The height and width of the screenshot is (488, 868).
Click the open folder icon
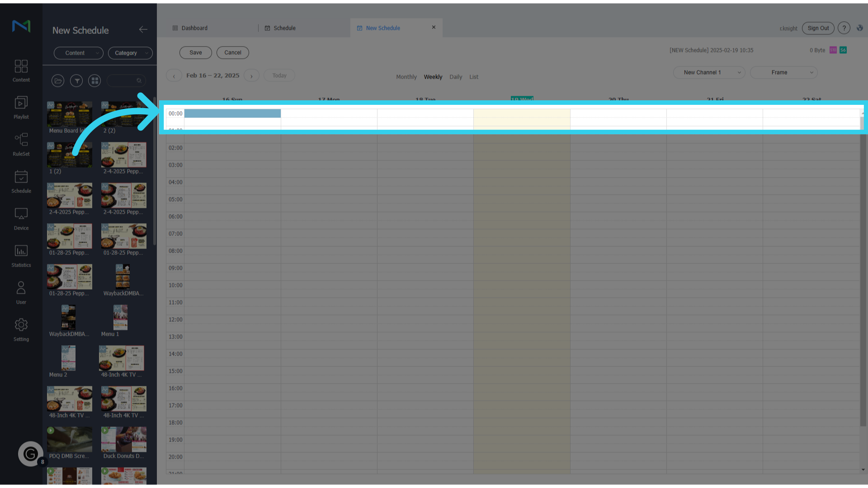tap(58, 81)
